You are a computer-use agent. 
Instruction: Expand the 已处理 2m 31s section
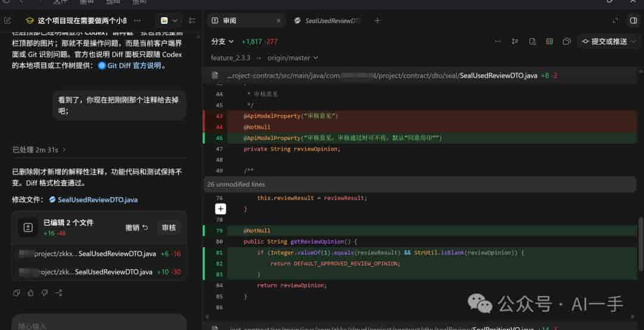[x=39, y=150]
